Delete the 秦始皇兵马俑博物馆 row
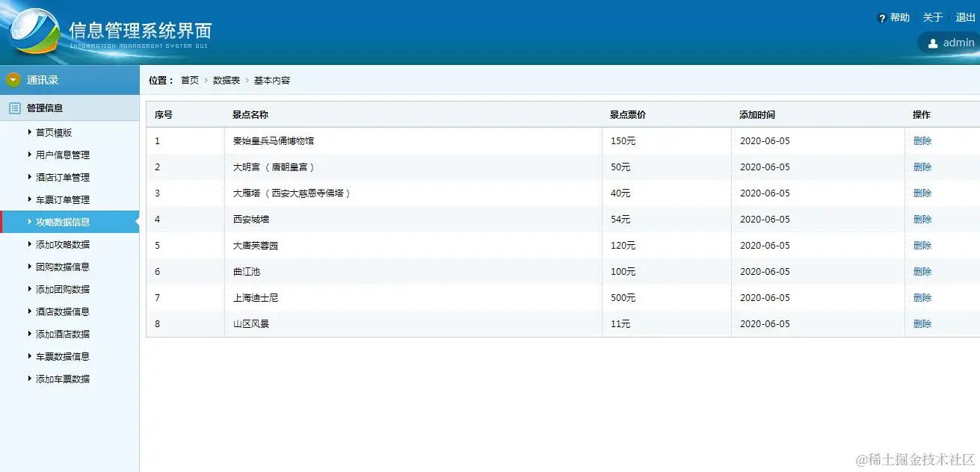 point(922,140)
